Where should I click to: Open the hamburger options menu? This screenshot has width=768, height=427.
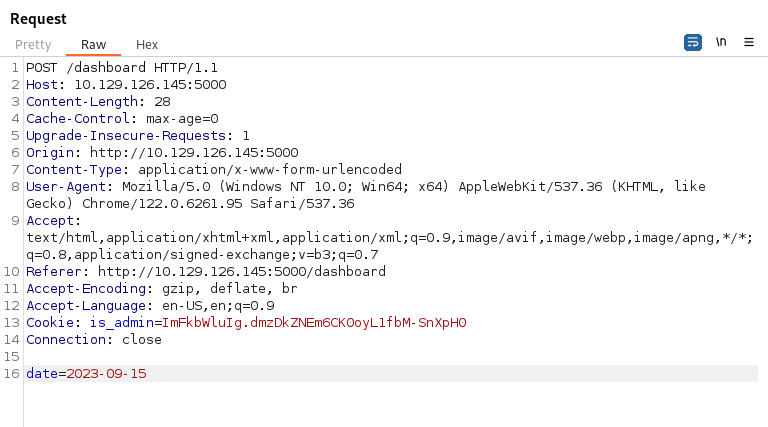(x=748, y=43)
